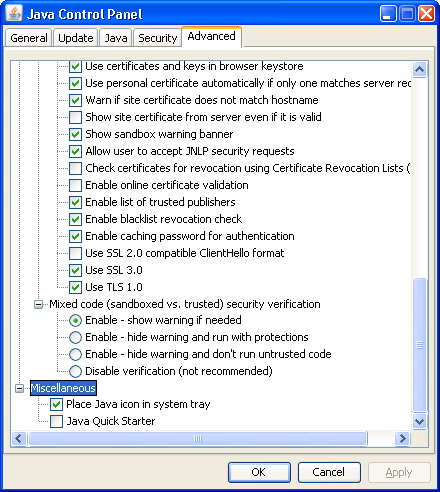This screenshot has width=440, height=492.
Task: Minimize the Java Control Panel window
Action: click(388, 14)
